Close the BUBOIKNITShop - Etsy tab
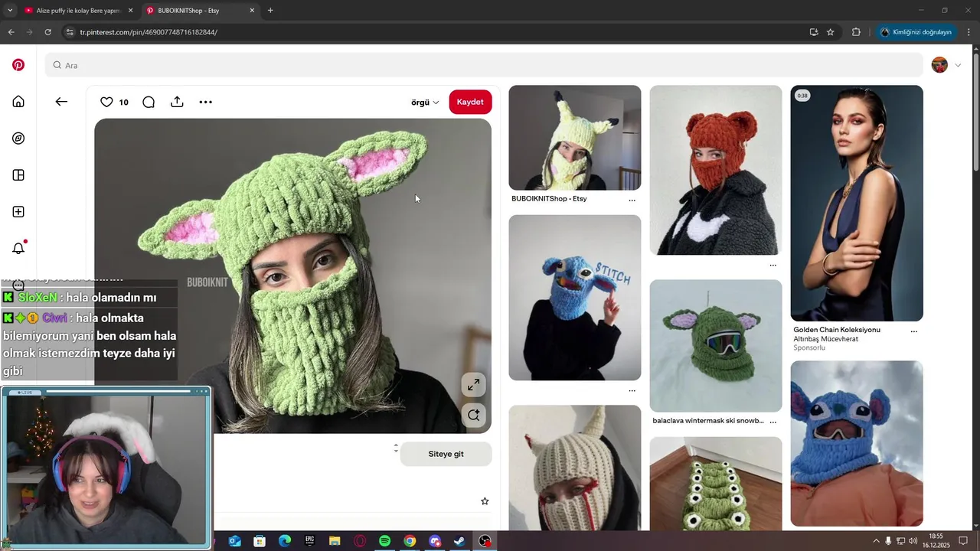 (252, 10)
